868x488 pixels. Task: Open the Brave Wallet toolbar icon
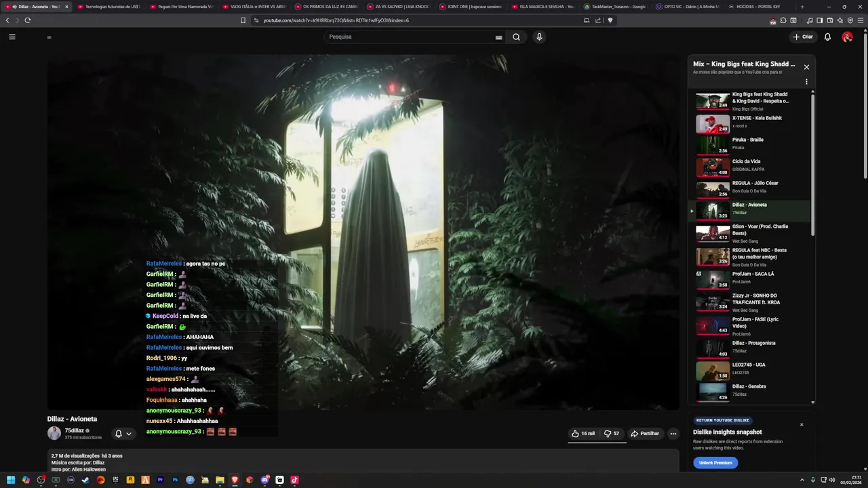[830, 20]
